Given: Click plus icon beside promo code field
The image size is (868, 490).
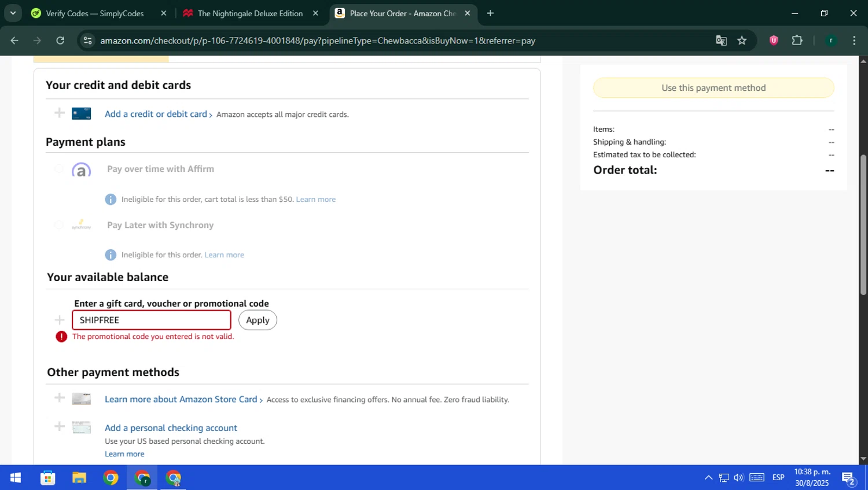Looking at the screenshot, I should click(x=59, y=320).
